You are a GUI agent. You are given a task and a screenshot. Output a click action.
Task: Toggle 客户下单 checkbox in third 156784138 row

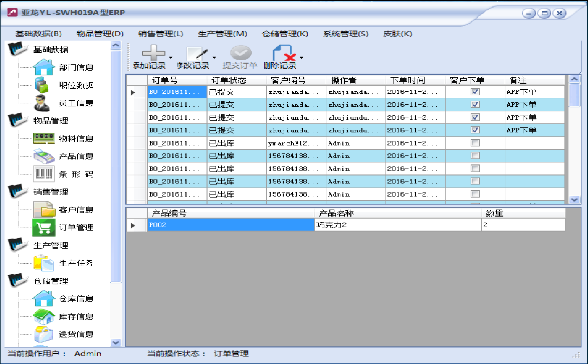[475, 181]
